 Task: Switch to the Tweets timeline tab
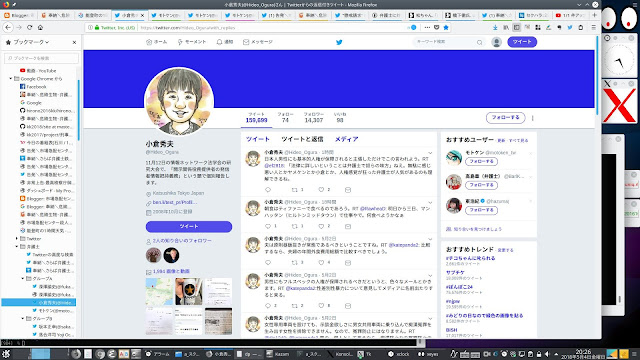(x=258, y=139)
